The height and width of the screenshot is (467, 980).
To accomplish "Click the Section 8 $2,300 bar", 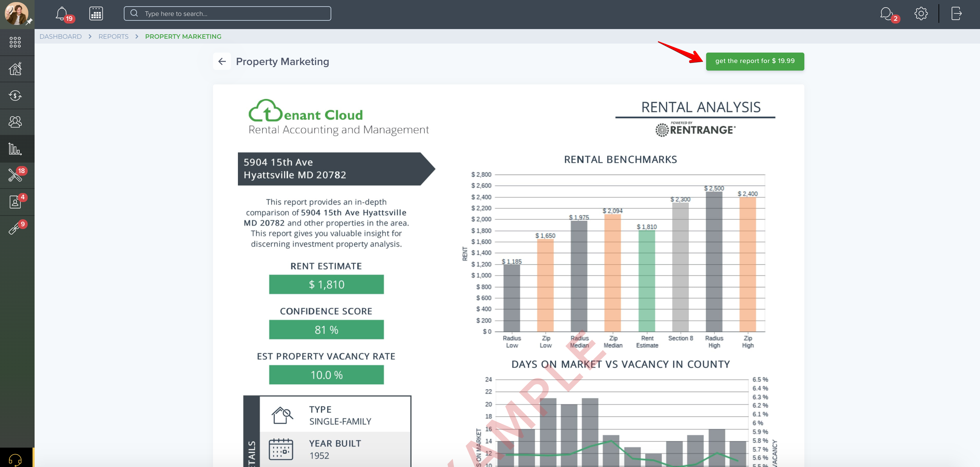I will coord(680,267).
